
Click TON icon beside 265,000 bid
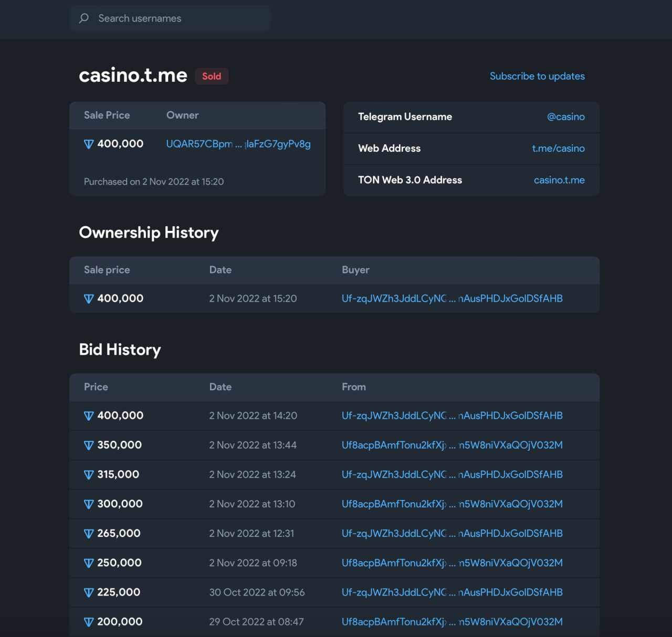tap(89, 533)
